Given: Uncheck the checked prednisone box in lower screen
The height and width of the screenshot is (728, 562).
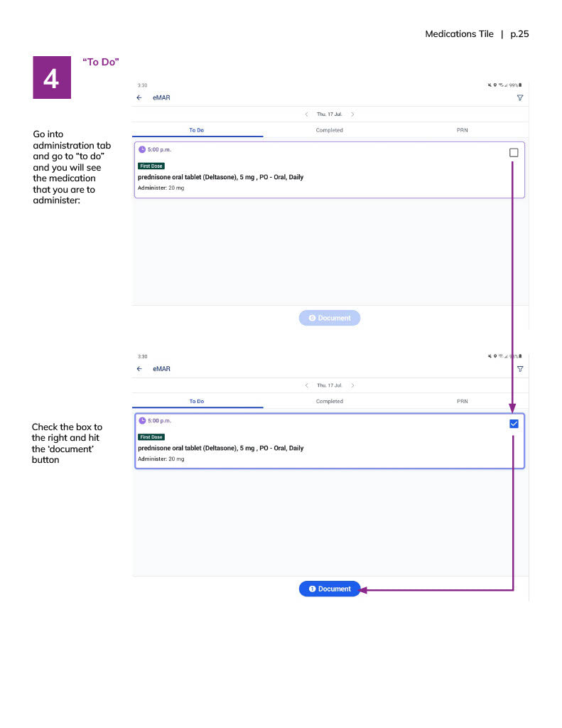Looking at the screenshot, I should (514, 424).
